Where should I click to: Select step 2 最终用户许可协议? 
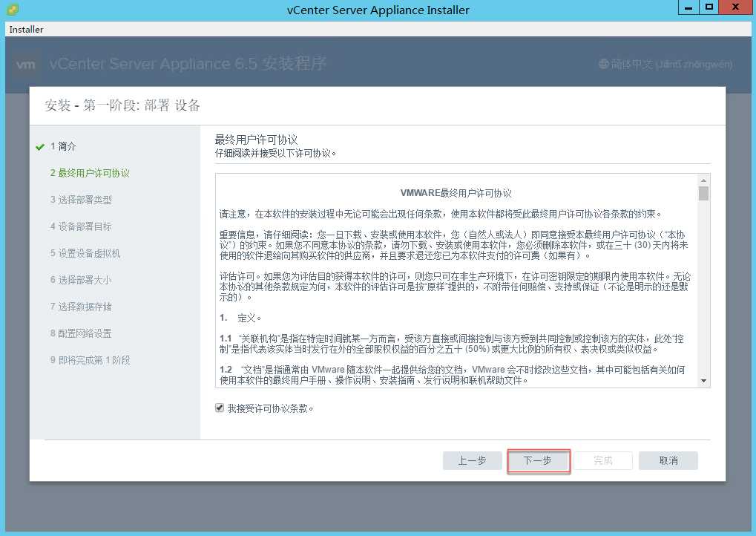click(x=90, y=173)
